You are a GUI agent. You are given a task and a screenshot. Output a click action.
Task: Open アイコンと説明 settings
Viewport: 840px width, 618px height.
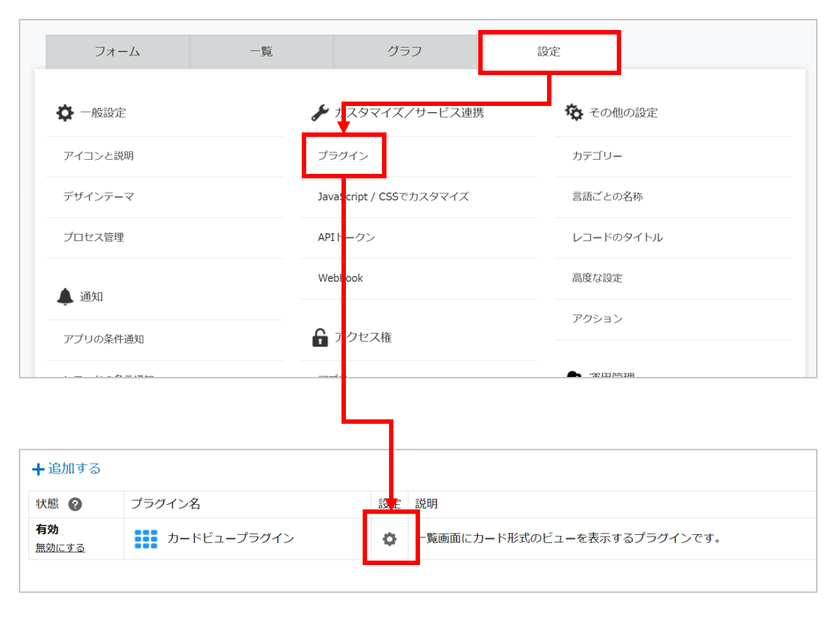click(99, 156)
